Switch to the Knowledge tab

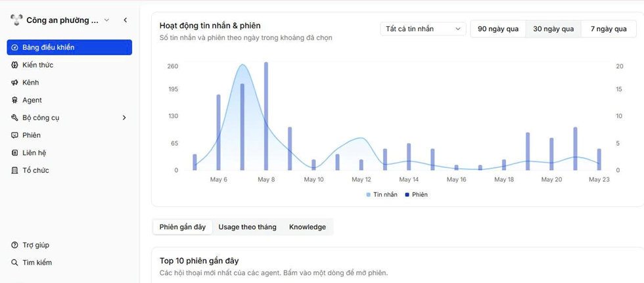pos(308,227)
